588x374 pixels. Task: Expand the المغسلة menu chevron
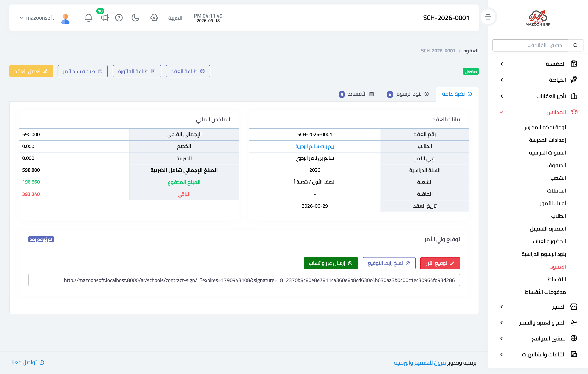click(x=502, y=64)
